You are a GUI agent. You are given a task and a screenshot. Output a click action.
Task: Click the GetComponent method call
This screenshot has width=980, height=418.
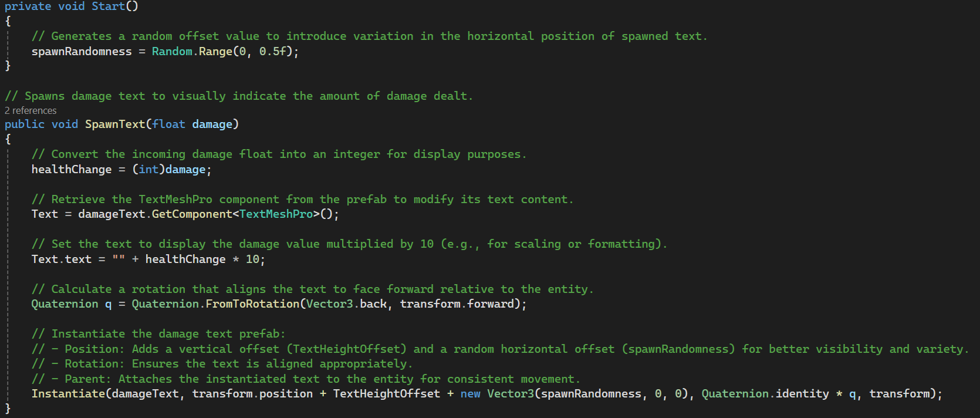click(192, 214)
